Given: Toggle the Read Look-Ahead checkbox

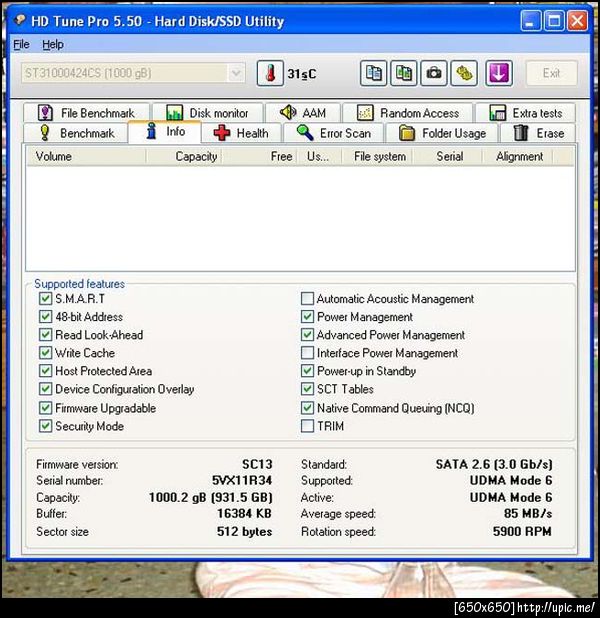Looking at the screenshot, I should tap(45, 335).
